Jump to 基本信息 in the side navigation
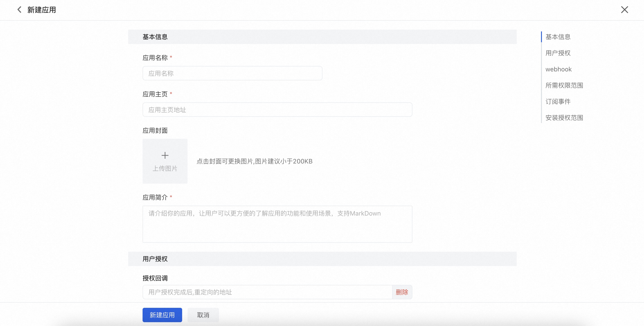This screenshot has width=644, height=326. coord(558,37)
